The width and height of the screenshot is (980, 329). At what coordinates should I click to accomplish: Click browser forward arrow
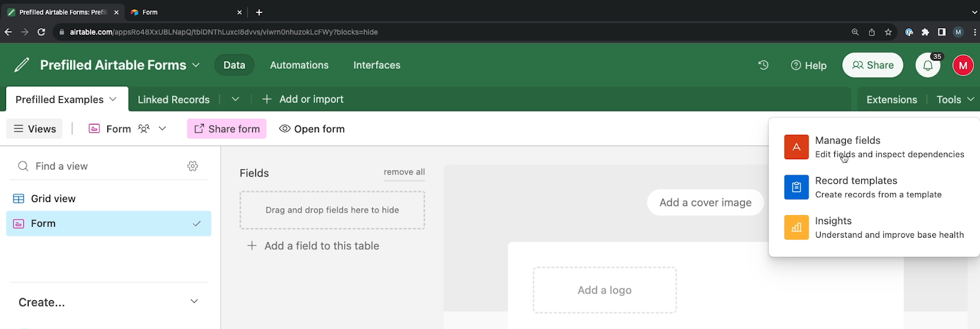(x=24, y=32)
